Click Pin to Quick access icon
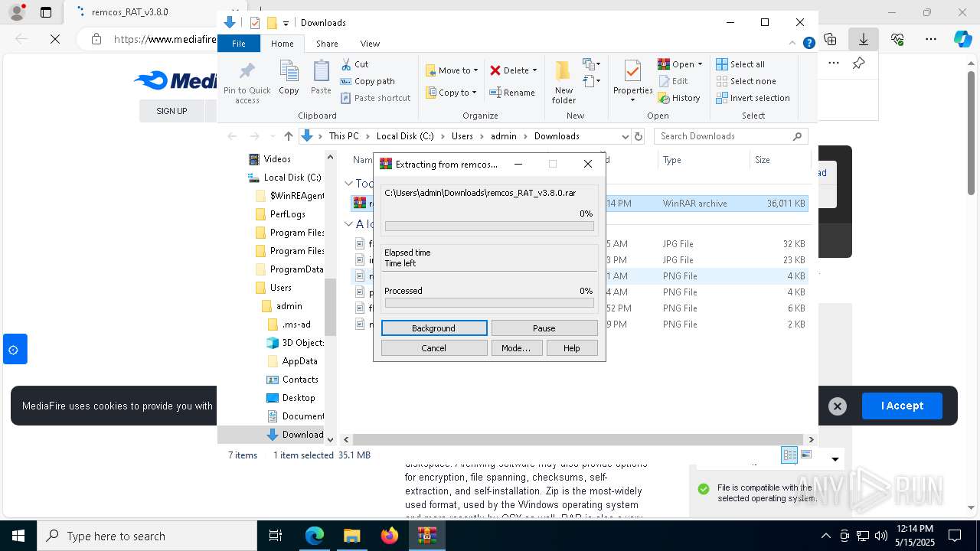This screenshot has height=551, width=980. tap(247, 73)
